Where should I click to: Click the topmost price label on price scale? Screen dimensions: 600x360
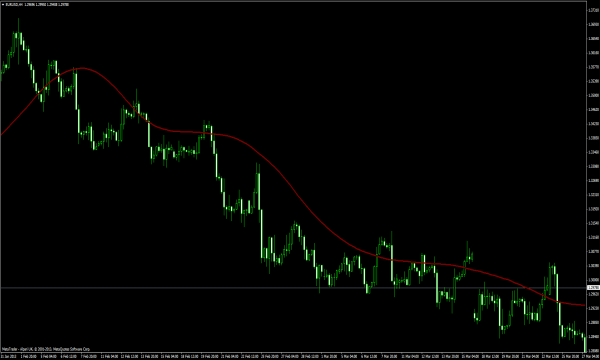click(593, 10)
